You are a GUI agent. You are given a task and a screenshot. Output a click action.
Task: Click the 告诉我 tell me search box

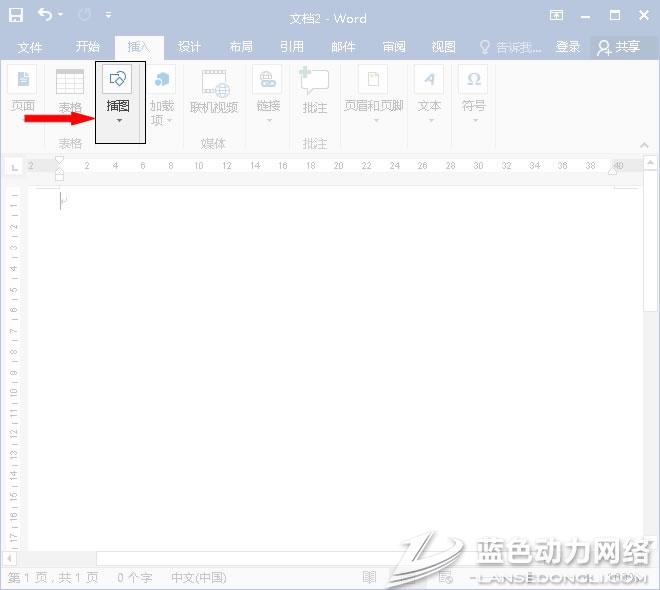point(510,47)
